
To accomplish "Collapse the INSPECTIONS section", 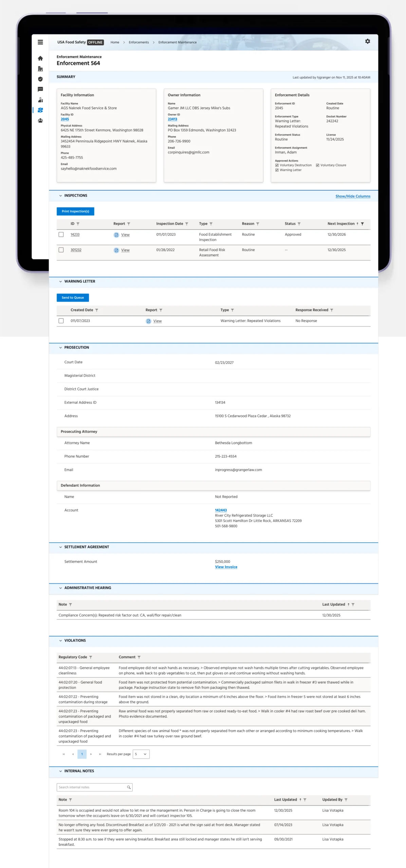I will pyautogui.click(x=60, y=196).
